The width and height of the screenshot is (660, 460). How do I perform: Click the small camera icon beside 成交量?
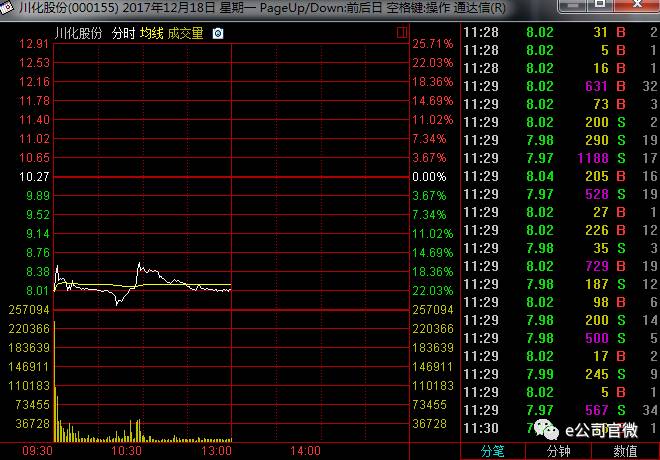tap(218, 33)
